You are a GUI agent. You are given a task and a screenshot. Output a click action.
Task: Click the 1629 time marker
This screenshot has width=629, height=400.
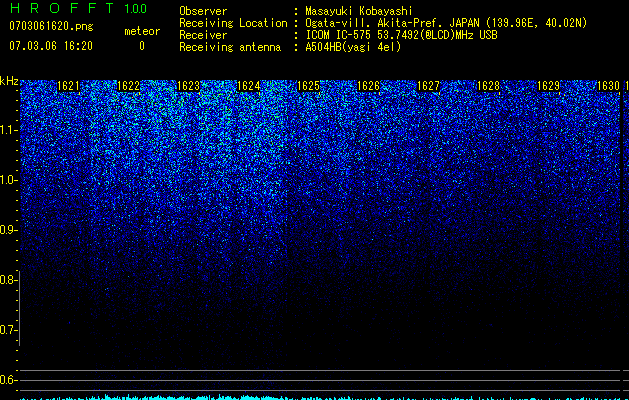coord(548,86)
